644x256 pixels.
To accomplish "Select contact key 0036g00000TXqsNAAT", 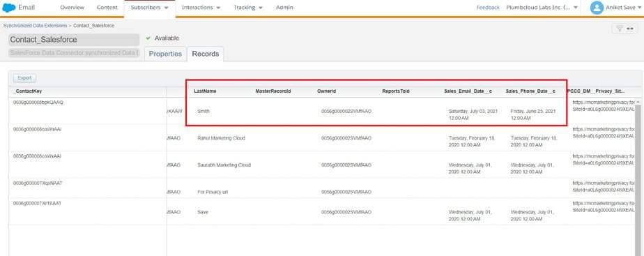I will click(x=38, y=183).
